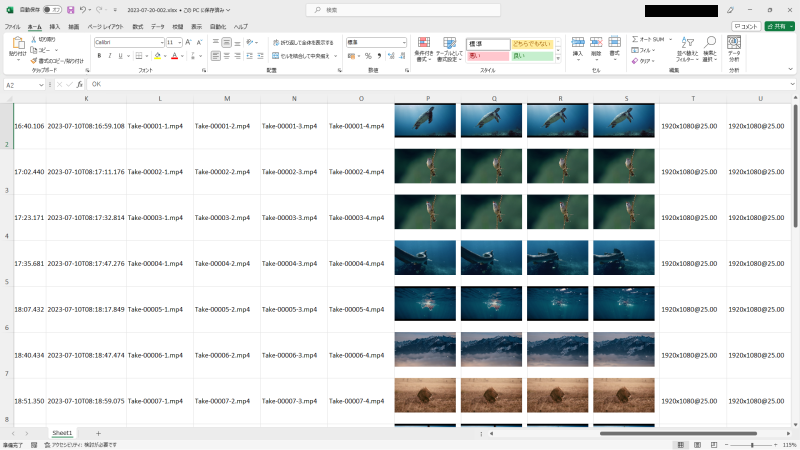Open the Customize Quick Access Toolbar dropdown

click(x=115, y=10)
